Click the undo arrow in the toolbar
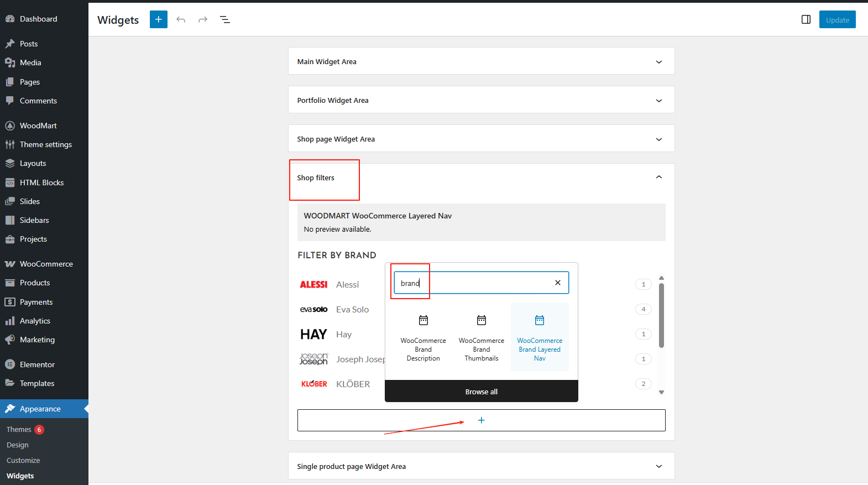The image size is (868, 485). pos(181,19)
